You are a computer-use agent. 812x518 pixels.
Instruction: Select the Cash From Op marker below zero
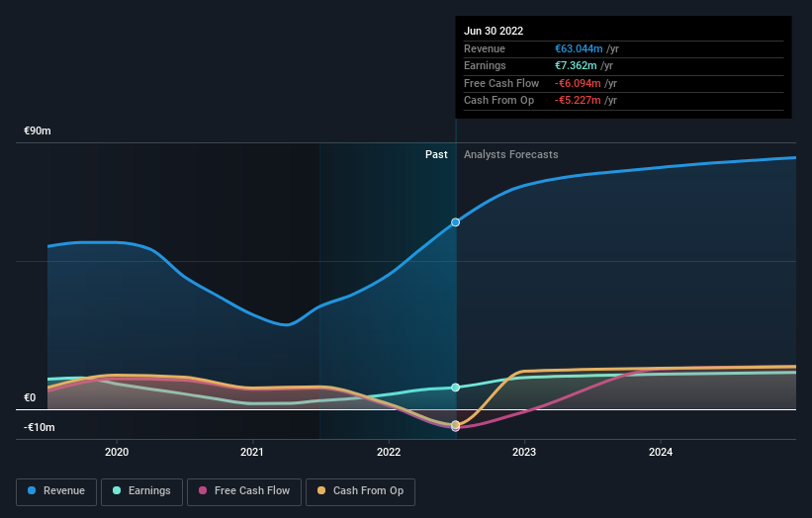[455, 425]
